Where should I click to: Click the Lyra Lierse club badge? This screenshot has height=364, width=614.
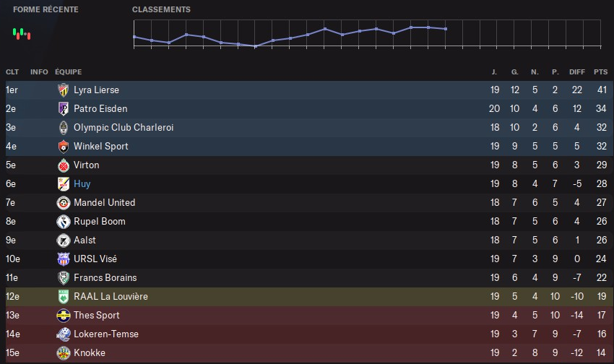coord(63,90)
